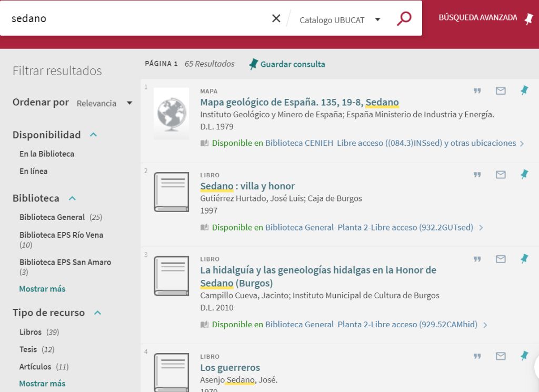539x392 pixels.
Task: Collapse the Disponibilidad filter section
Action: click(x=93, y=135)
